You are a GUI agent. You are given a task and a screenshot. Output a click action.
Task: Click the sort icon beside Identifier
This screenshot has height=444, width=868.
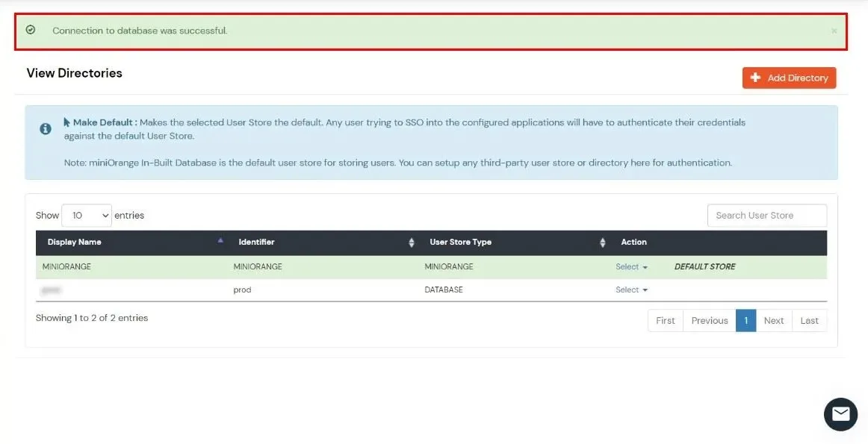pos(410,242)
